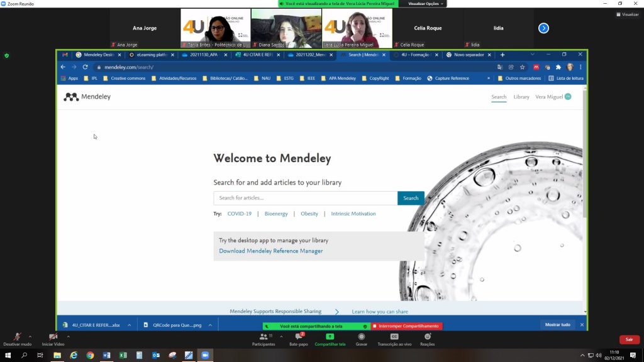Image resolution: width=644 pixels, height=362 pixels.
Task: Show hidden system tray icons
Action: 582,356
